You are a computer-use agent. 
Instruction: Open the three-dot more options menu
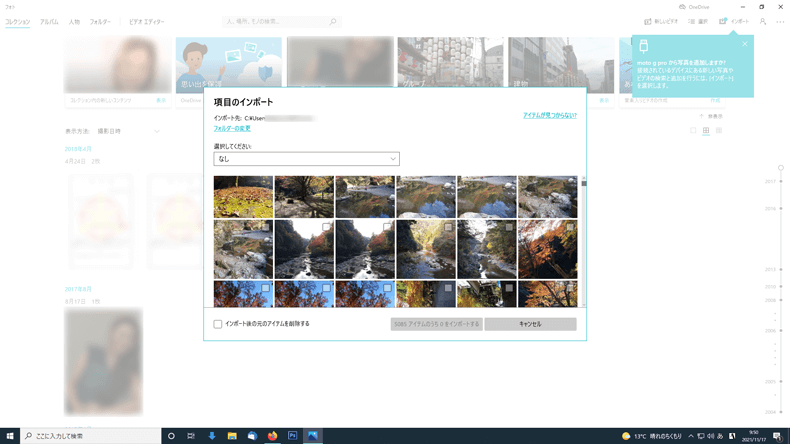(780, 21)
